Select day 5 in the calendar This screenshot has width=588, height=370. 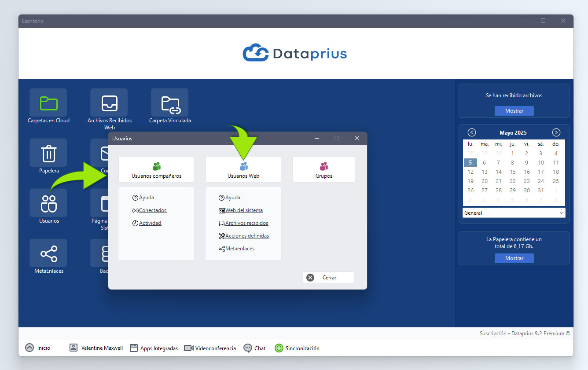point(470,162)
